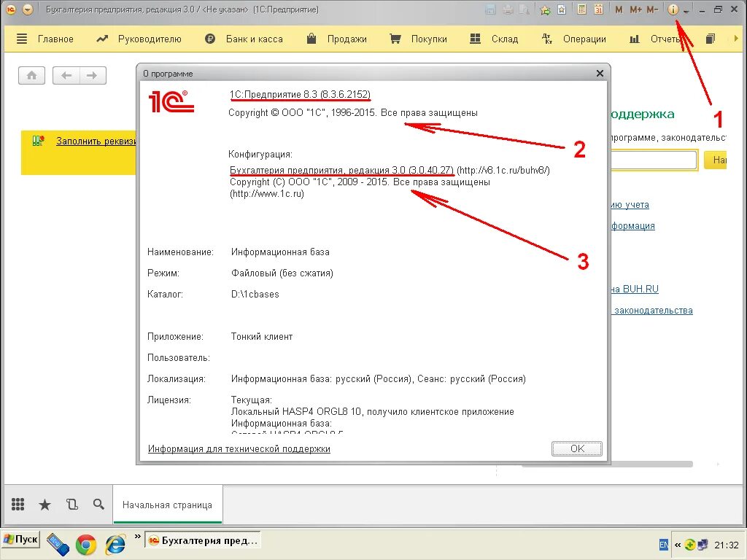The height and width of the screenshot is (560, 747).
Task: Click the Информационная база name value
Action: pos(280,252)
